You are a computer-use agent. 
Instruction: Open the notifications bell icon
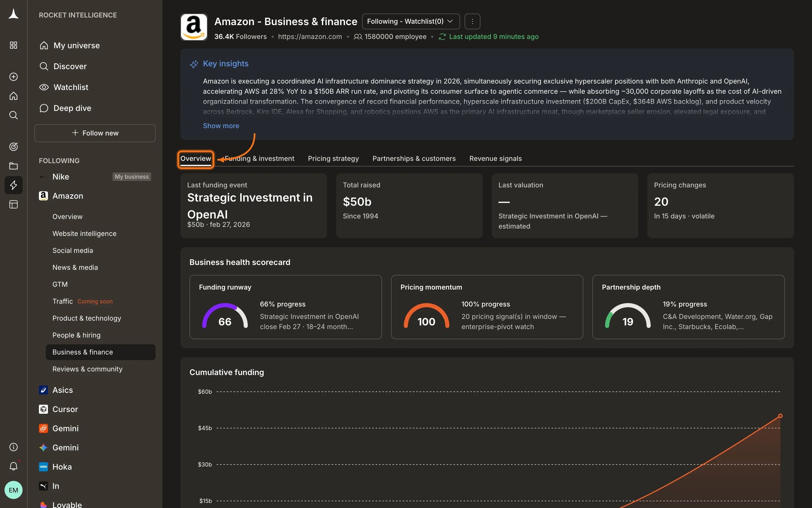[14, 466]
